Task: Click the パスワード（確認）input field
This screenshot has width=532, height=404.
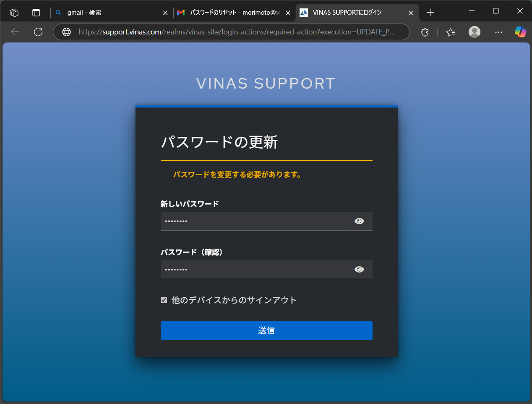Action: tap(253, 270)
